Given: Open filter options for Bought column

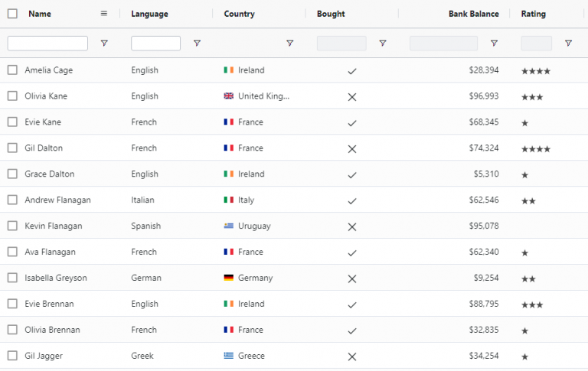Looking at the screenshot, I should click(x=383, y=43).
